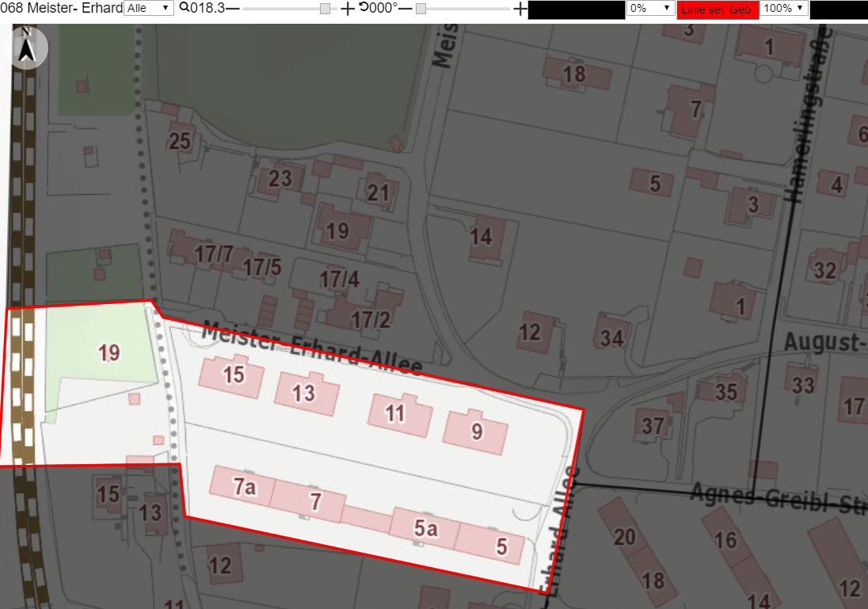Open the 0% dropdown
This screenshot has height=609, width=868.
tap(650, 8)
